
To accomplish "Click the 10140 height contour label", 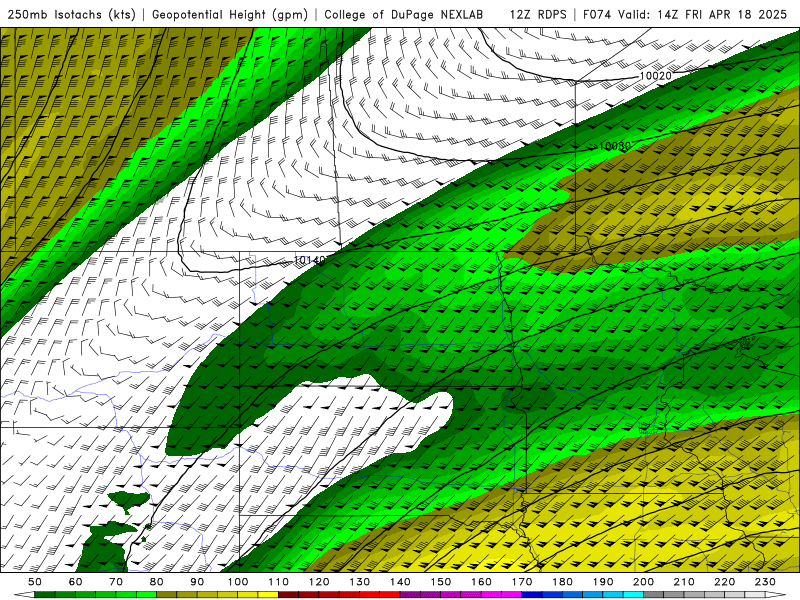I will pos(310,260).
